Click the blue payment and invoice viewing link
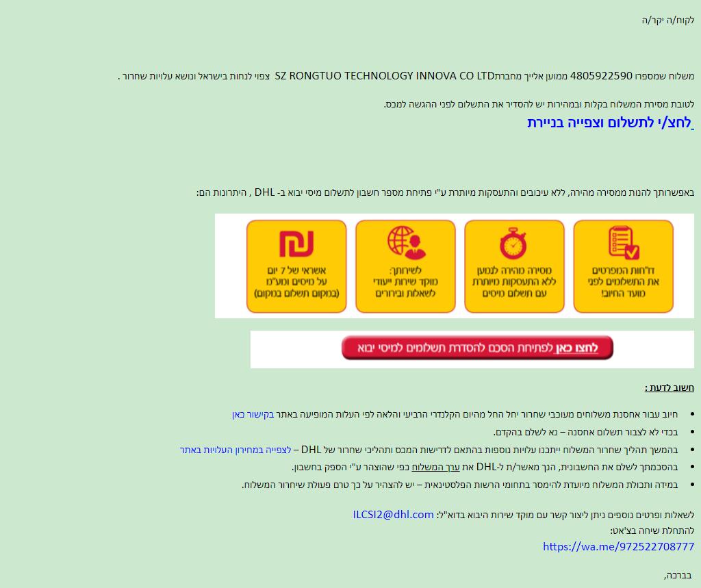Screen dimensions: 701x588 610,123
